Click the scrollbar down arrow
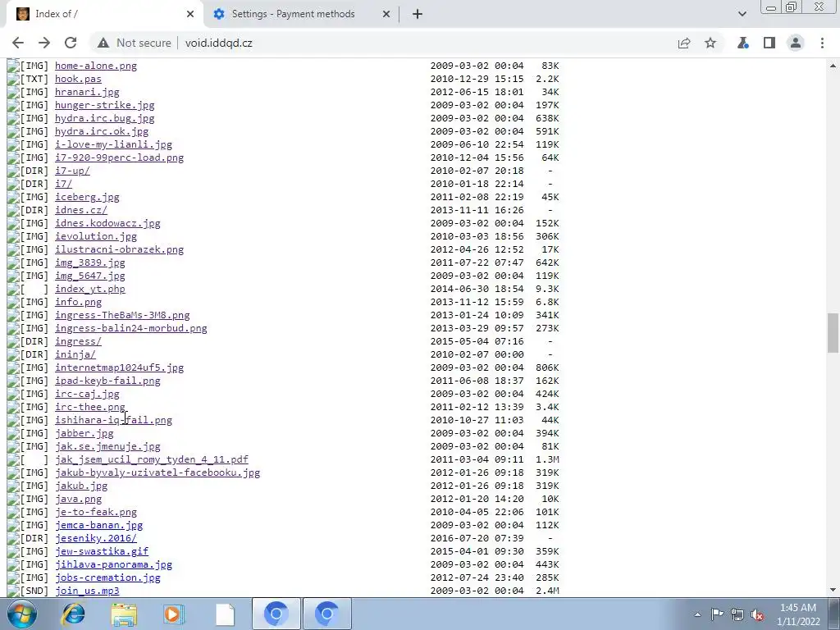This screenshot has width=840, height=630. (833, 590)
